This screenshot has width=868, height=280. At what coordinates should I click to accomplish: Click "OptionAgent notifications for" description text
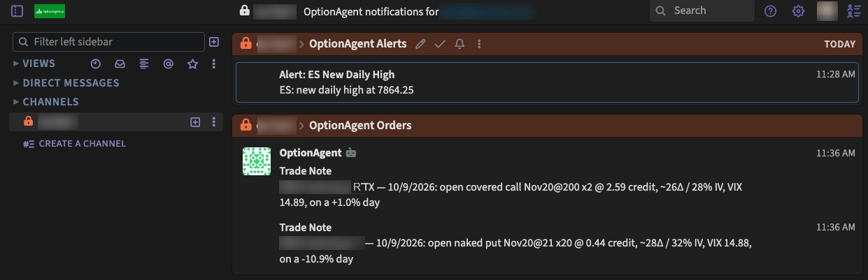coord(371,11)
